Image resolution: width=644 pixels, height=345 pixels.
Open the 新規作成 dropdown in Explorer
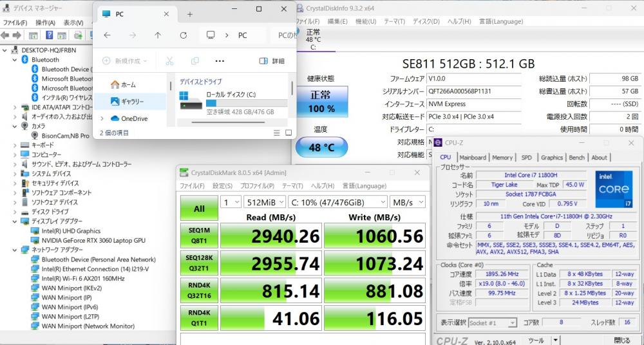point(124,61)
